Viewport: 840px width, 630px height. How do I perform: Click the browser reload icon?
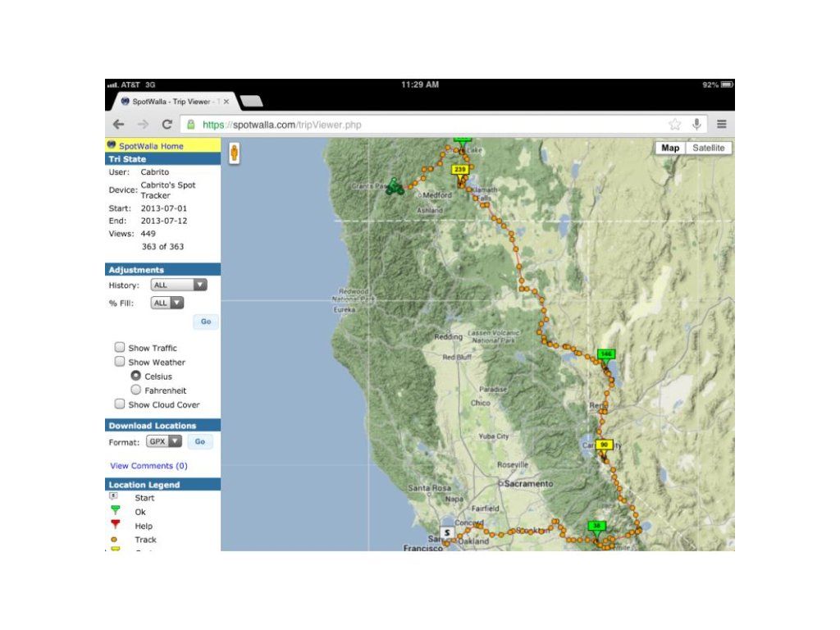(167, 125)
